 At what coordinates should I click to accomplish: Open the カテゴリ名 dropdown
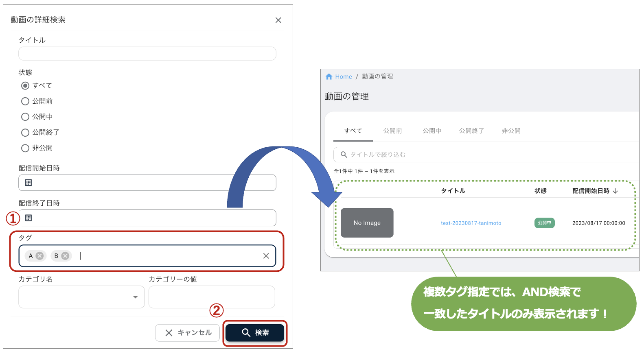(x=81, y=297)
